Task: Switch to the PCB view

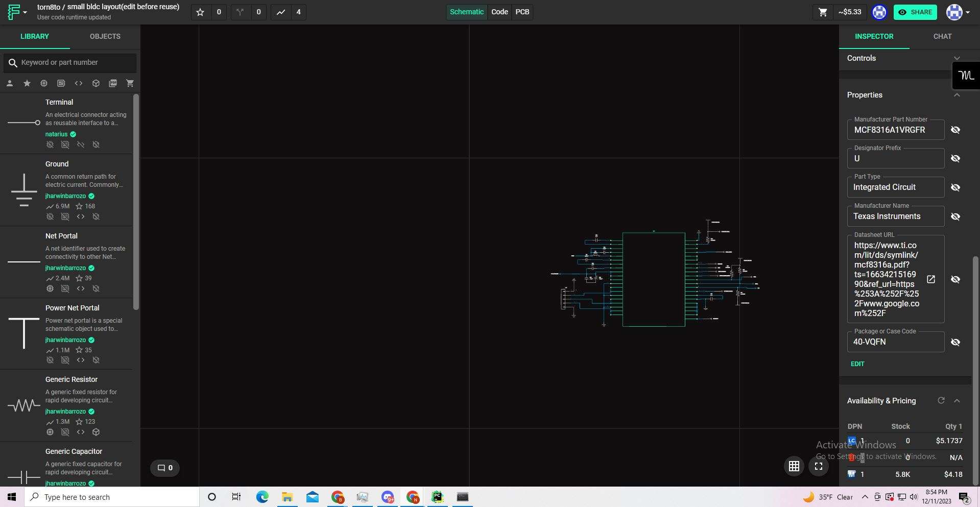Action: pos(522,12)
